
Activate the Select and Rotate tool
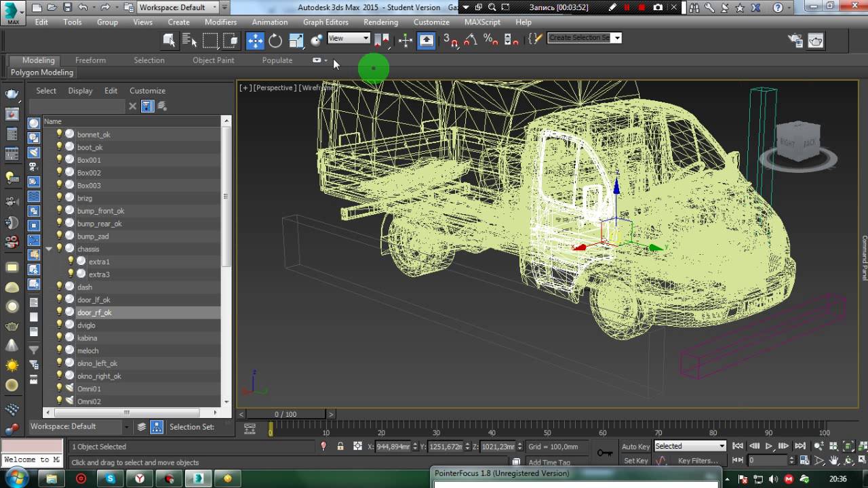(275, 41)
